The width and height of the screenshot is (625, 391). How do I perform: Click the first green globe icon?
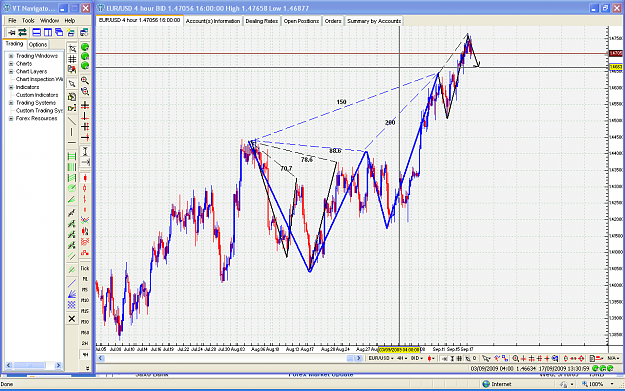(x=85, y=47)
